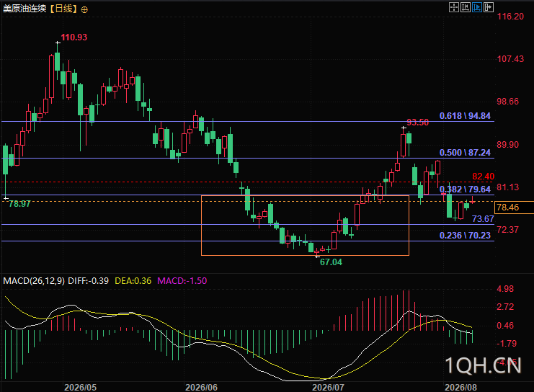This screenshot has width=534, height=392.
Task: Click the -1.79 MACD axis value
Action: 506,343
